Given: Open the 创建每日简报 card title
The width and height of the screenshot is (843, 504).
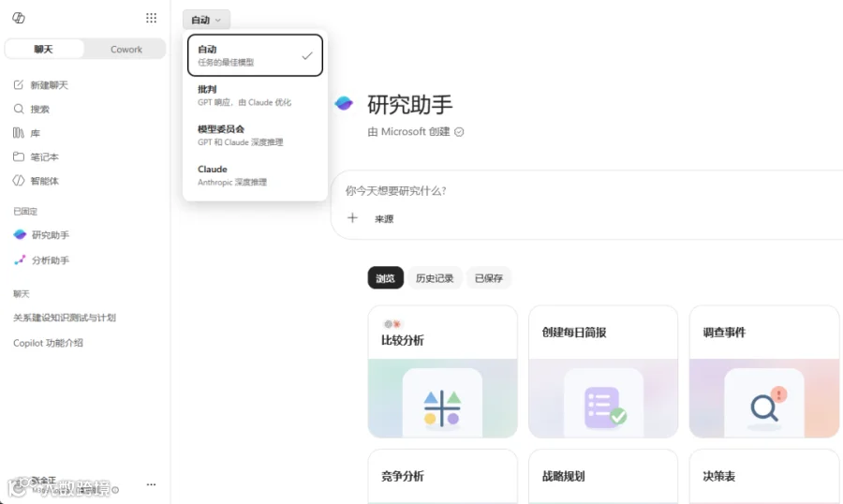Looking at the screenshot, I should click(574, 333).
